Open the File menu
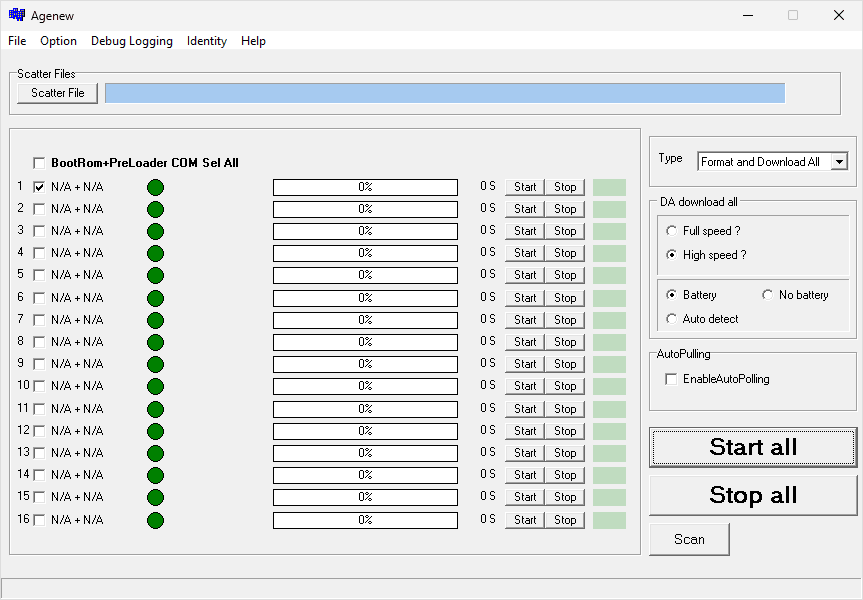This screenshot has height=600, width=863. 17,41
